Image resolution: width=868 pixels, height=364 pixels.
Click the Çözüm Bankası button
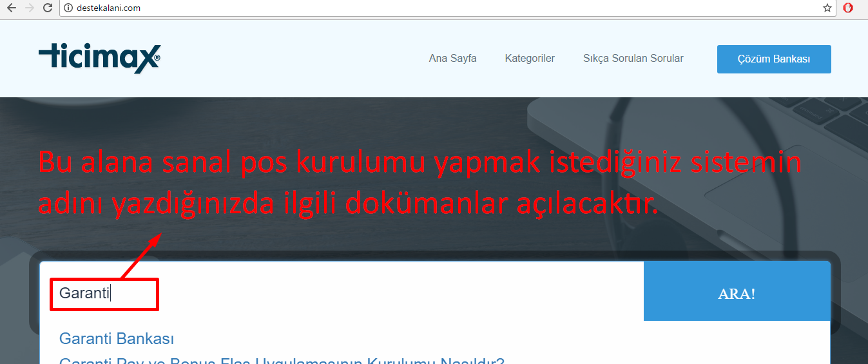774,59
